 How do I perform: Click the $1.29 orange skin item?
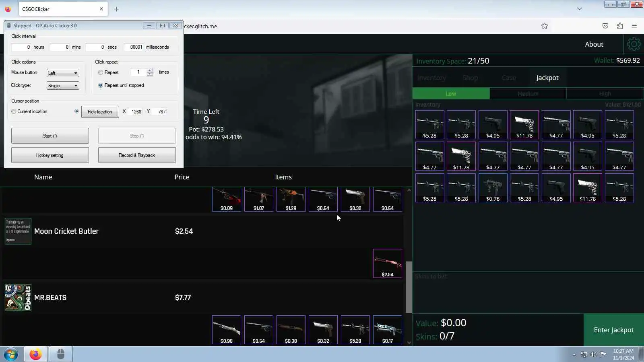291,199
